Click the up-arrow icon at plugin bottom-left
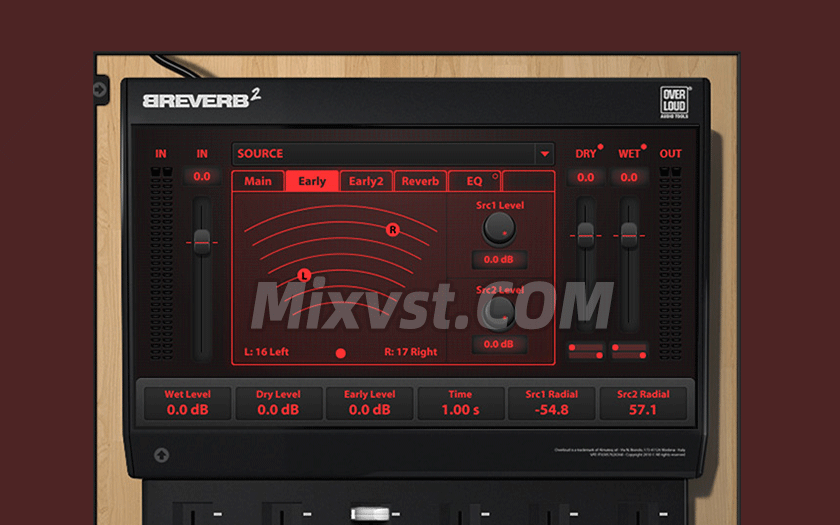This screenshot has height=525, width=840. coord(161,455)
